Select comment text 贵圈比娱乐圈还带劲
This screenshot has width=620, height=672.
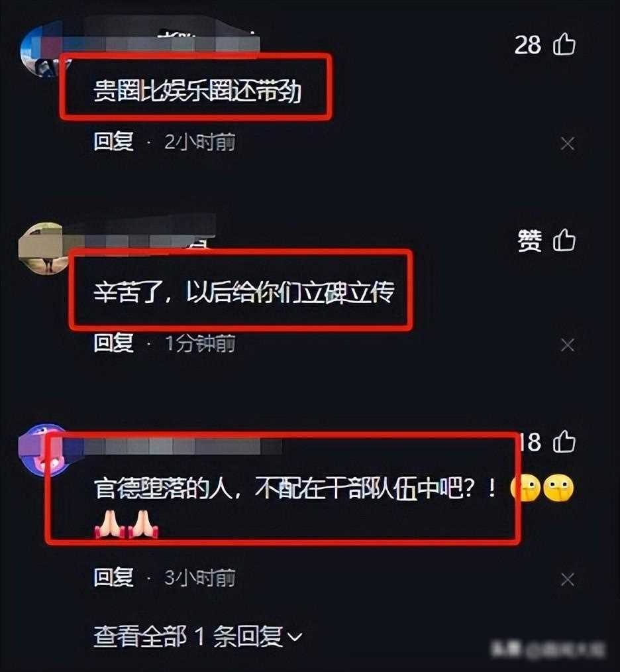(x=197, y=91)
